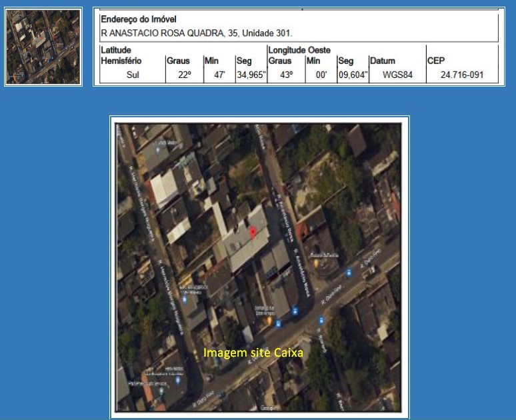Screen dimensions: 516x420
Task: Click the Datum value WGS84
Action: 397,75
